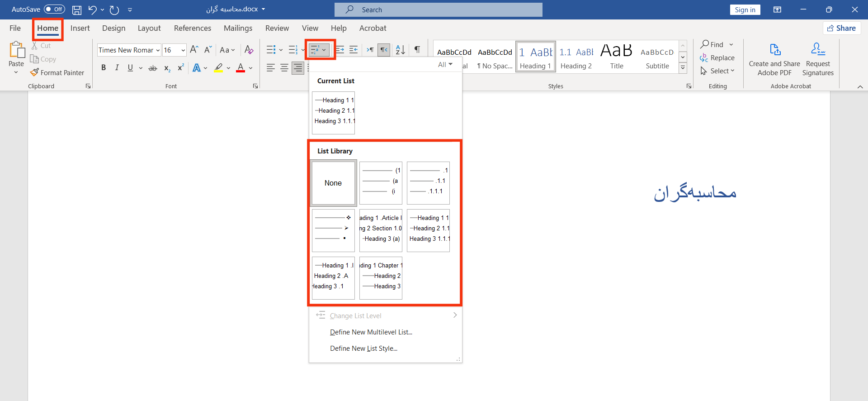Switch to the Insert ribbon tab

80,28
